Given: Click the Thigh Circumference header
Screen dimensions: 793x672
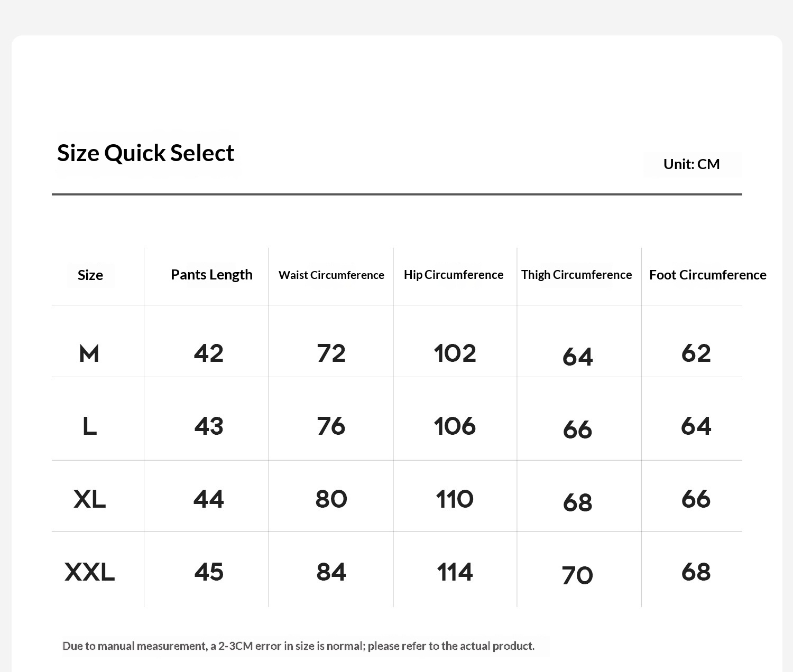Looking at the screenshot, I should [x=576, y=275].
